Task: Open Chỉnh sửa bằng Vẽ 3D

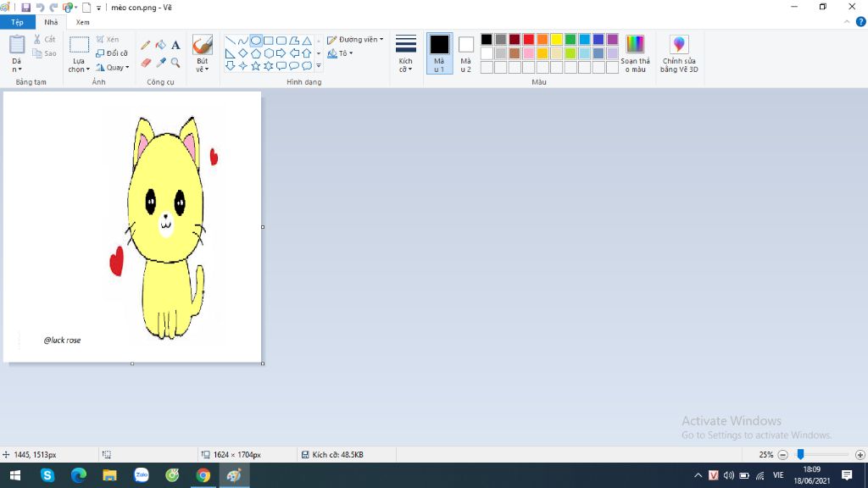Action: pyautogui.click(x=679, y=53)
